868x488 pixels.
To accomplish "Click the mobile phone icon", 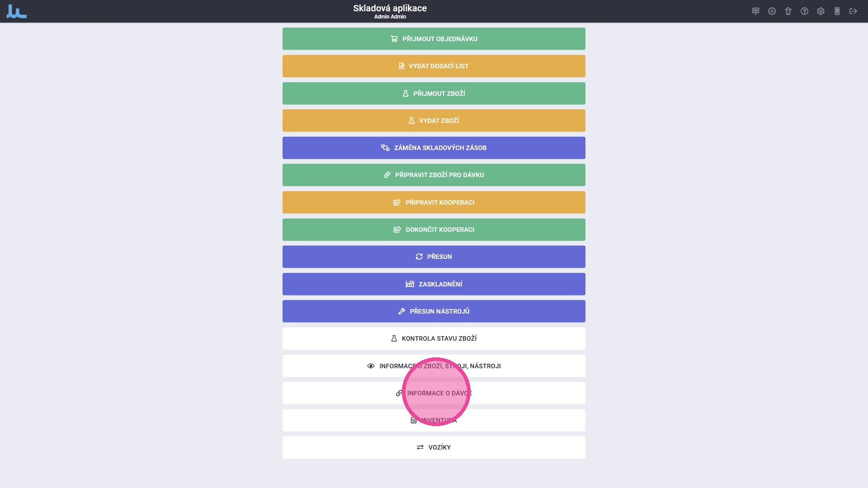I will pyautogui.click(x=837, y=11).
